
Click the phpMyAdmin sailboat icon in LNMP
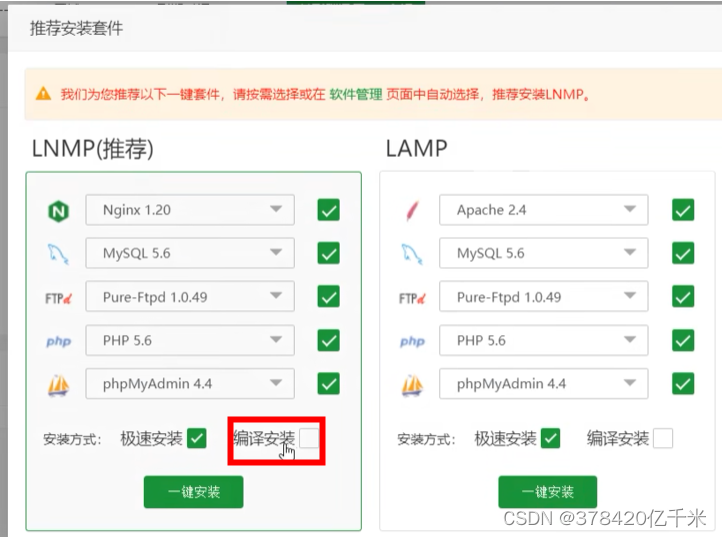[x=58, y=385]
